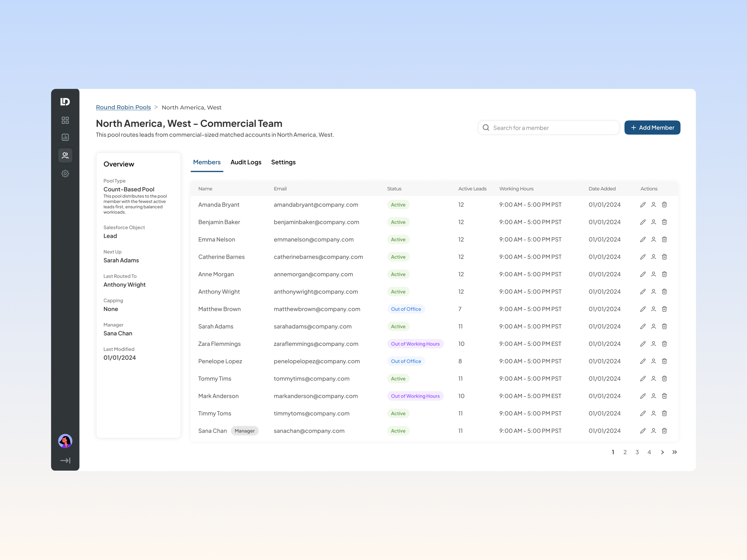Image resolution: width=747 pixels, height=560 pixels.
Task: Click the Manager badge next to Sana Chan
Action: (x=244, y=431)
